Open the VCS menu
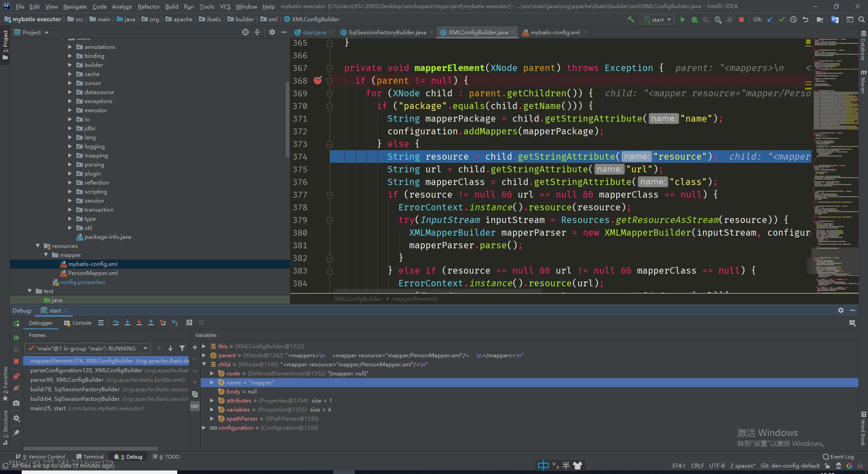This screenshot has height=474, width=868. 225,6
